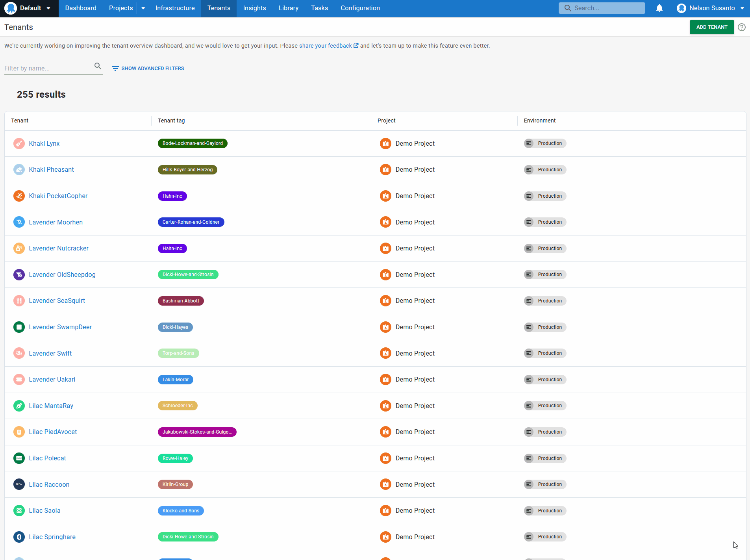Show advanced filters

pyautogui.click(x=148, y=69)
